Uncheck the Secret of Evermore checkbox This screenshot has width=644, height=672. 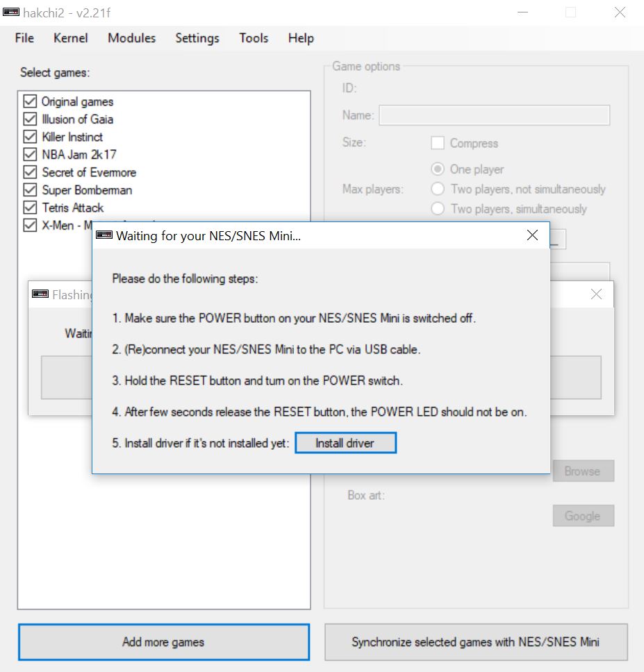tap(30, 172)
